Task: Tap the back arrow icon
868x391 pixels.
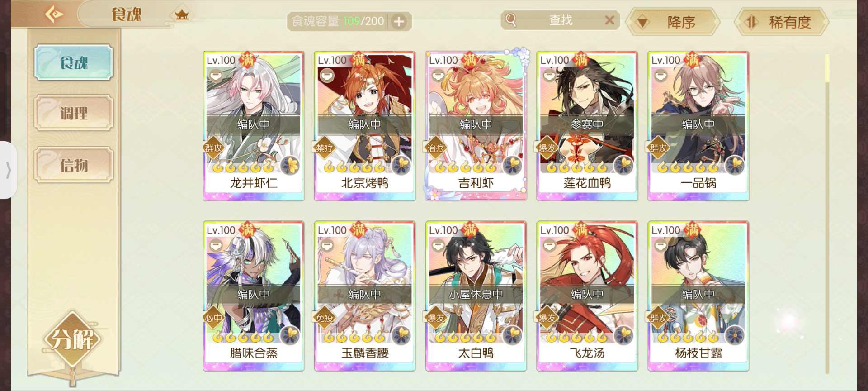Action: [x=55, y=14]
